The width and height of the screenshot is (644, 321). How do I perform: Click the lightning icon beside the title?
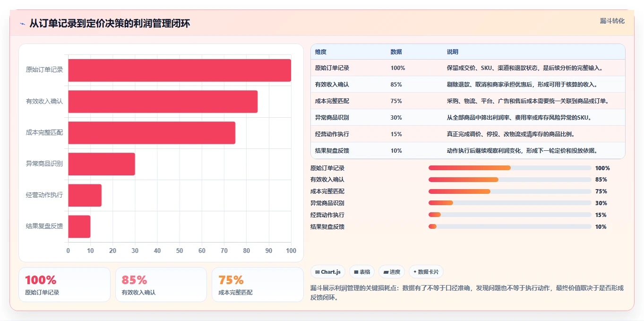click(23, 24)
